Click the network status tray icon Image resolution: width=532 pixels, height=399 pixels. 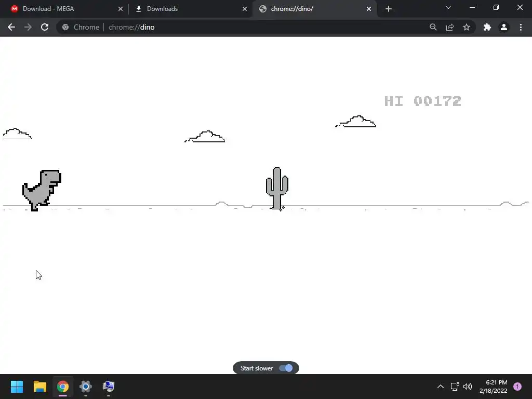(455, 387)
